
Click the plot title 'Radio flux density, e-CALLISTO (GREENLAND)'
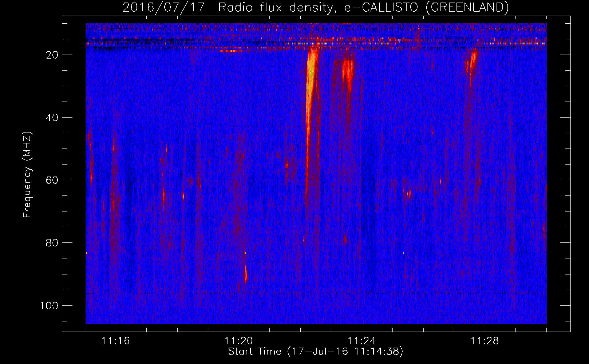point(363,7)
